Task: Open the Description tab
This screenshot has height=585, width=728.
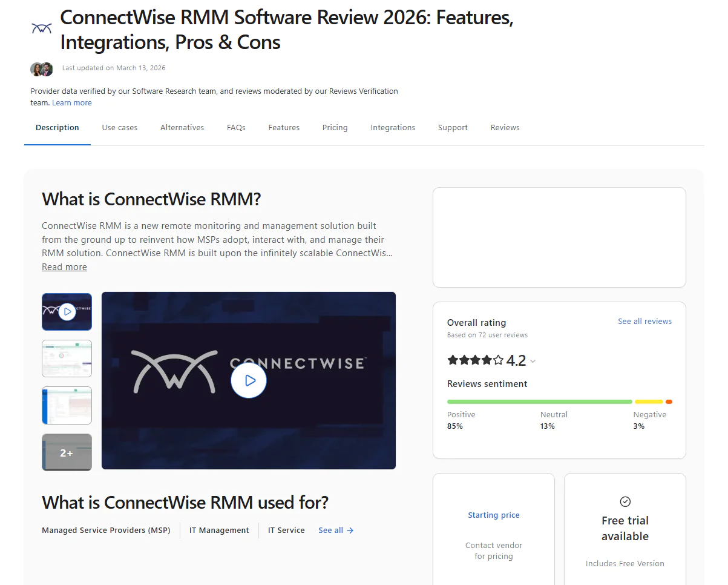Action: [57, 128]
